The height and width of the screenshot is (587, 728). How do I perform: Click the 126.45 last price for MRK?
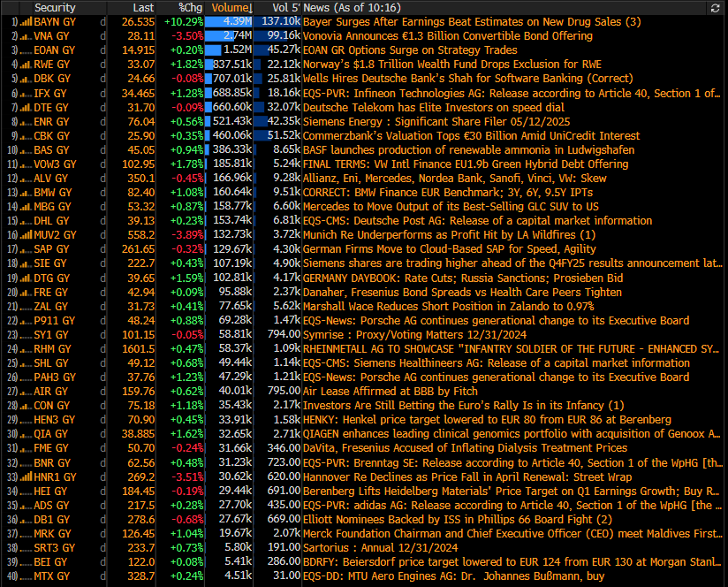[139, 534]
